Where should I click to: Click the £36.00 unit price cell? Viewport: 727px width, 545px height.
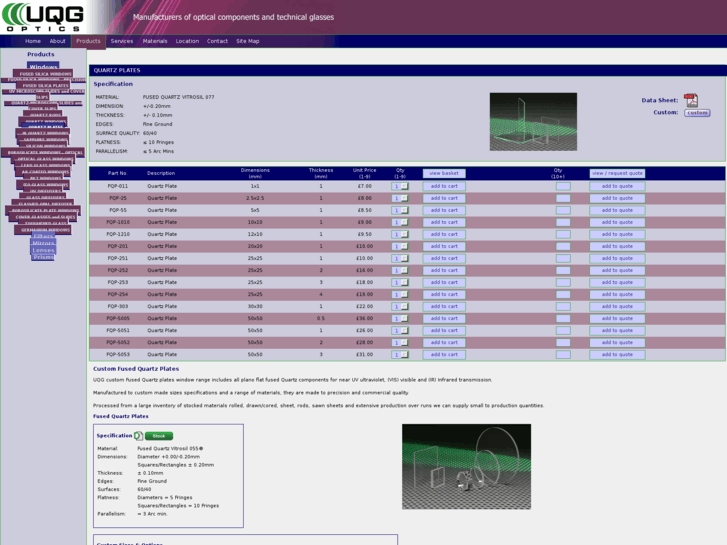(x=364, y=319)
